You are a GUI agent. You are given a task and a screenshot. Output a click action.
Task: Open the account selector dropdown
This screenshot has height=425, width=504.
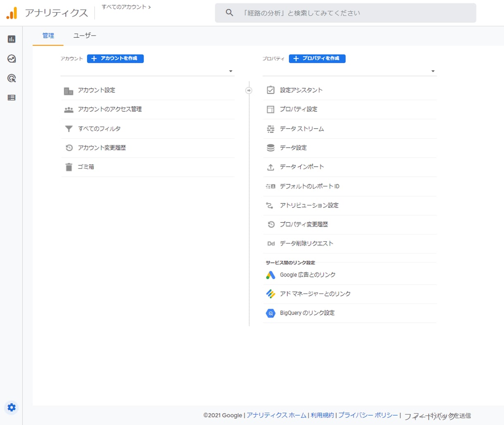tap(147, 71)
